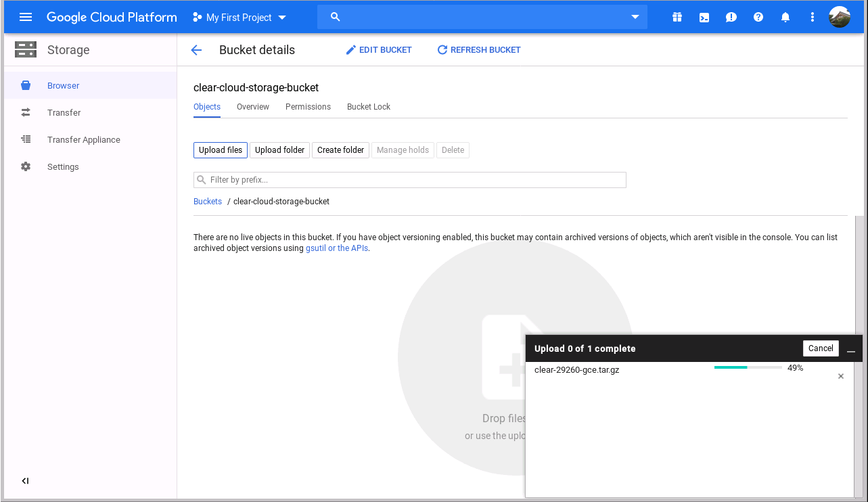This screenshot has height=502, width=868.
Task: Open Transfer in the sidebar
Action: 91,113
